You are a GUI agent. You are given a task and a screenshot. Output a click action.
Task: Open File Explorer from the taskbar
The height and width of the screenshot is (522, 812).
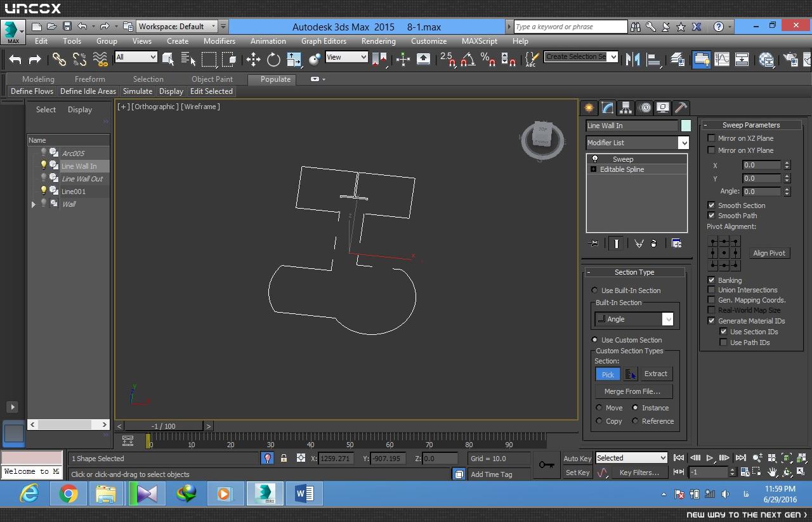[107, 493]
